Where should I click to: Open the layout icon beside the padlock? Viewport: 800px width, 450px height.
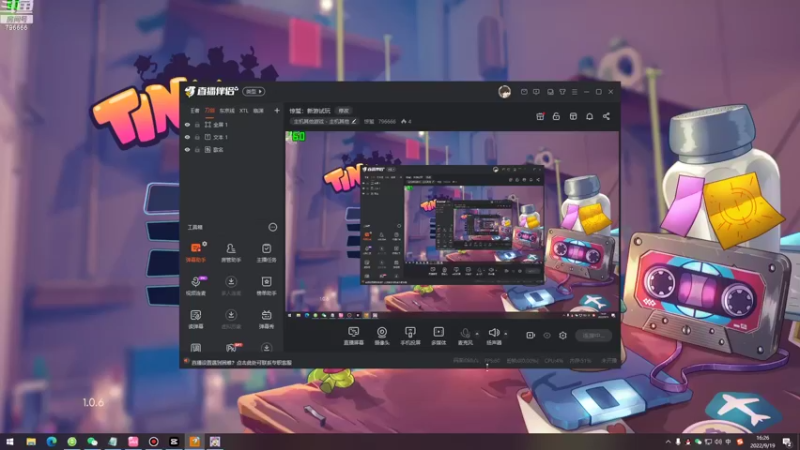click(x=573, y=116)
